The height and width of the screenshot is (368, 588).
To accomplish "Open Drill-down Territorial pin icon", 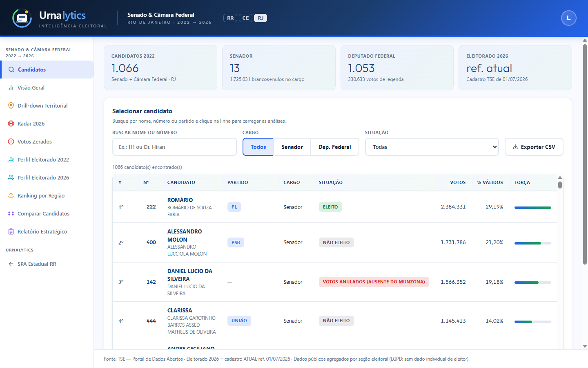I will pyautogui.click(x=11, y=105).
